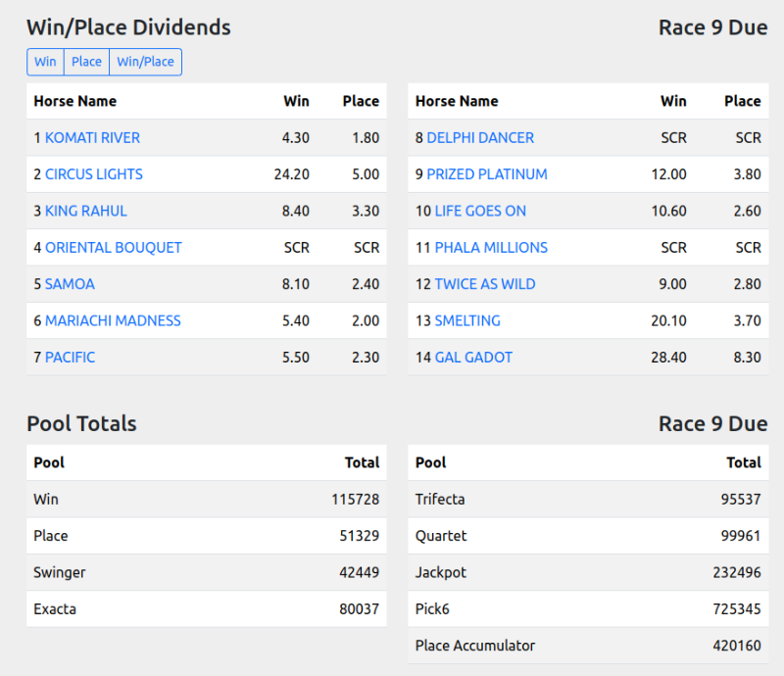The height and width of the screenshot is (676, 784).
Task: Click the SAMOA horse name
Action: pos(70,284)
